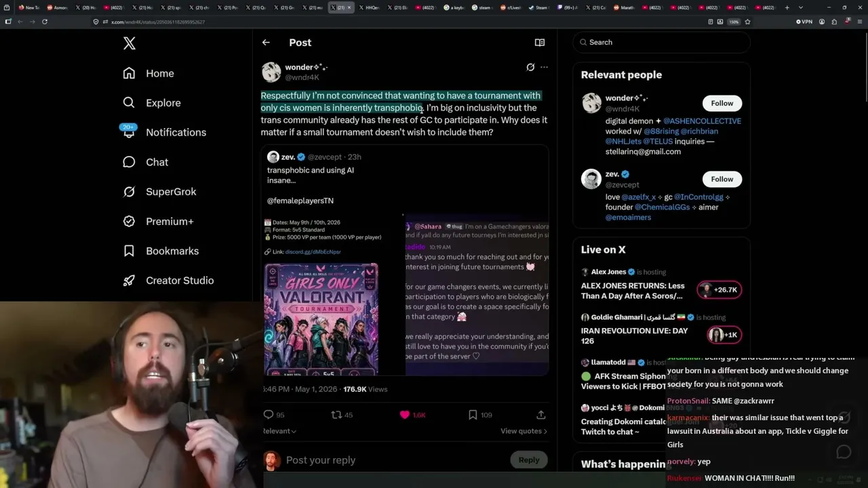Open Notifications in the sidebar
868x488 pixels.
point(163,132)
